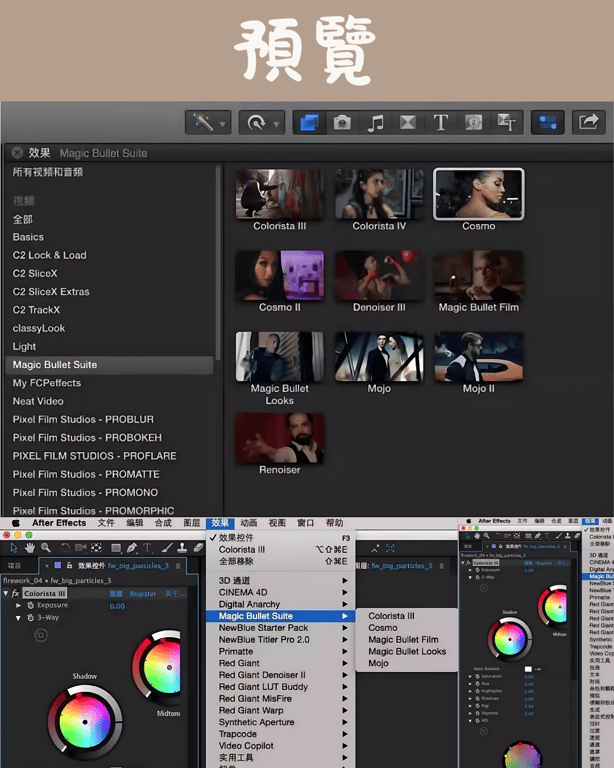Open the generators browser icon
Image resolution: width=614 pixels, height=768 pixels.
pos(473,122)
